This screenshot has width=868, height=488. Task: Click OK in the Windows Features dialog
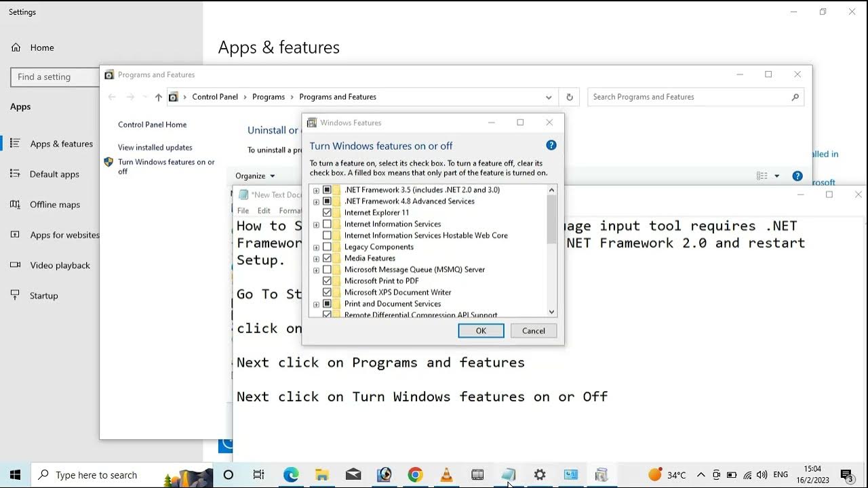pos(481,331)
